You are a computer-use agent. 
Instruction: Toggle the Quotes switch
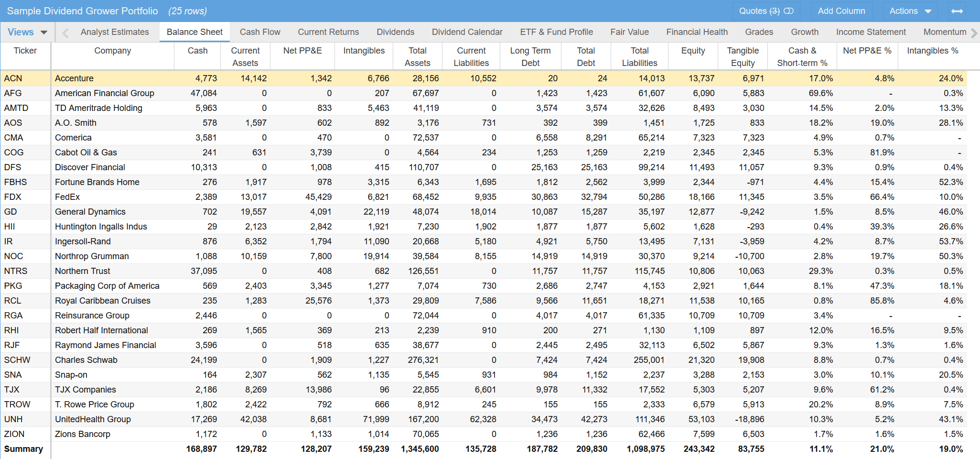[788, 11]
